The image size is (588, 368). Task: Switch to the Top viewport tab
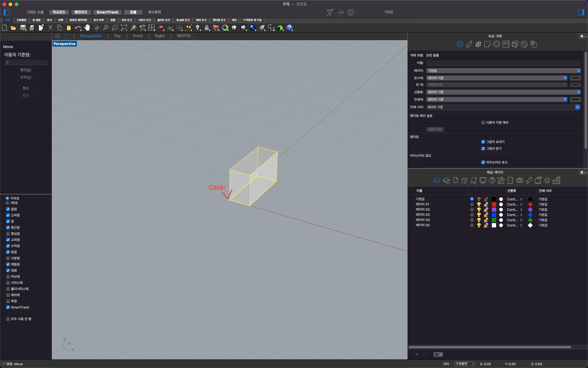point(117,36)
